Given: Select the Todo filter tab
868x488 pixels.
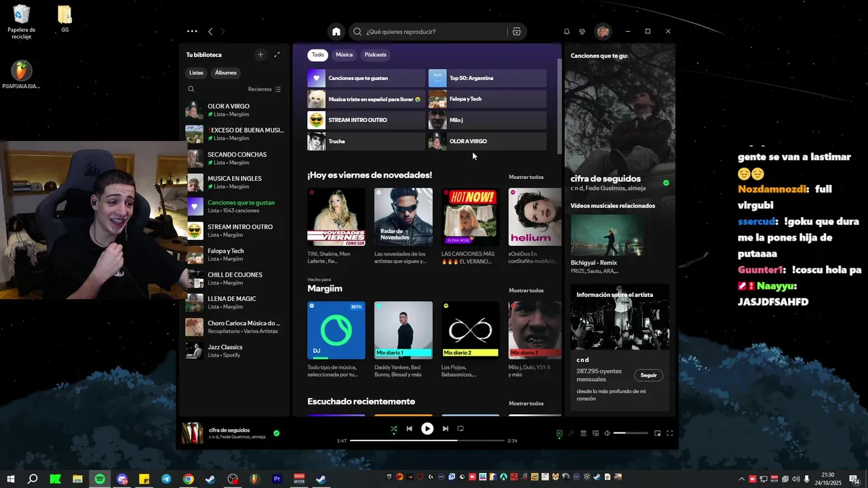Looking at the screenshot, I should pos(317,55).
